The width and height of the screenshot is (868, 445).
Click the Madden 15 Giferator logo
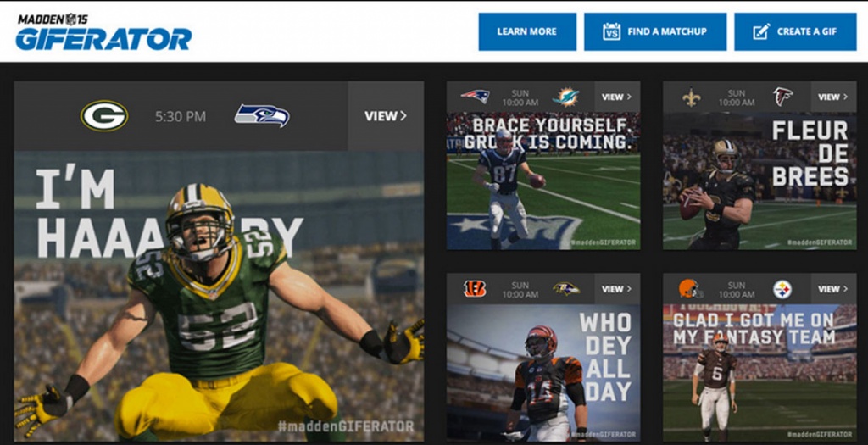[103, 32]
